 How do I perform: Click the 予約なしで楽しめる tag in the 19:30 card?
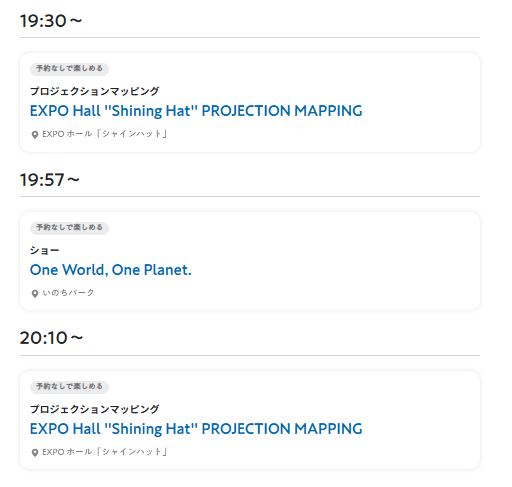click(69, 69)
